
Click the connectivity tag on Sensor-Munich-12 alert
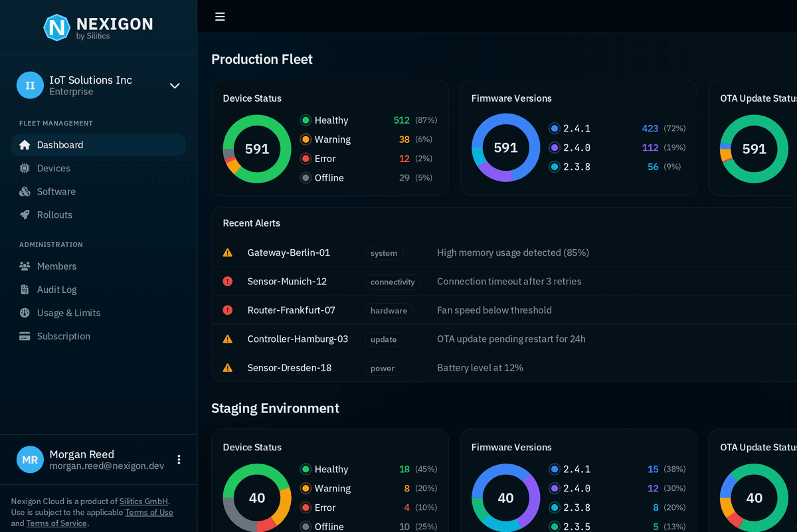393,282
